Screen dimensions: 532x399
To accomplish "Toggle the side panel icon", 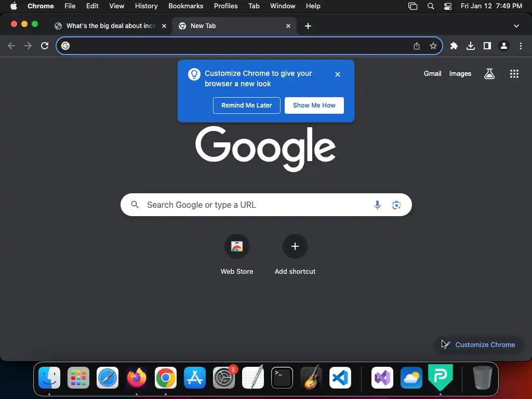I will (487, 46).
